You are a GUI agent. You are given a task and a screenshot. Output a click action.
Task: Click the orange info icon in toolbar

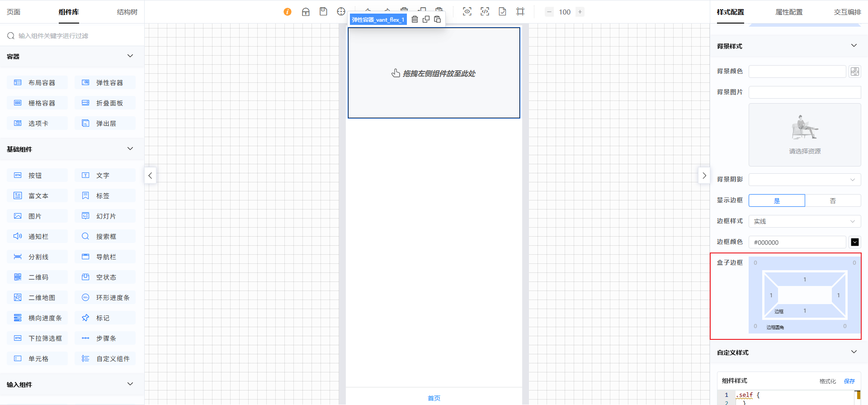tap(288, 12)
